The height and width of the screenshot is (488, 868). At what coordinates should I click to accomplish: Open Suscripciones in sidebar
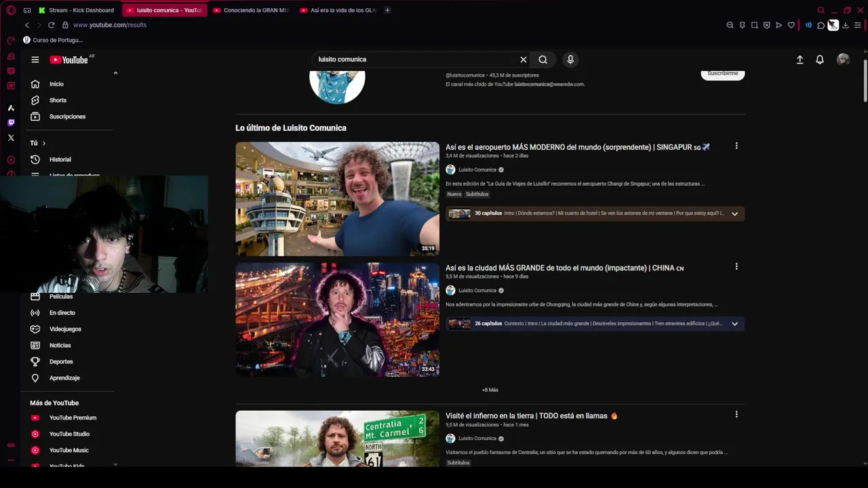(67, 117)
